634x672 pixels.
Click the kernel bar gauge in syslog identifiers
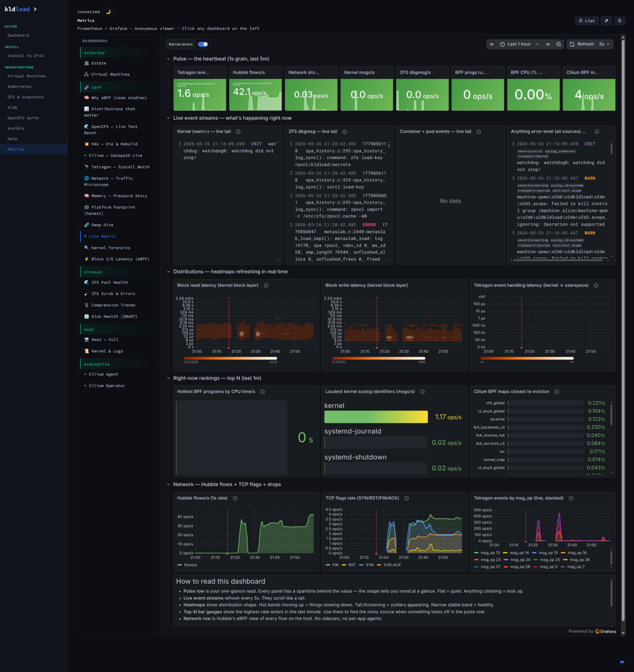click(x=376, y=417)
